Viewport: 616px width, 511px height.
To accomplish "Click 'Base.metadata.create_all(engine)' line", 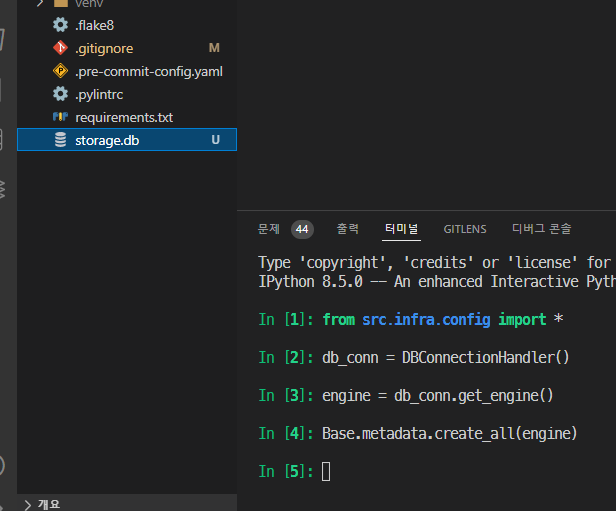I will (449, 434).
